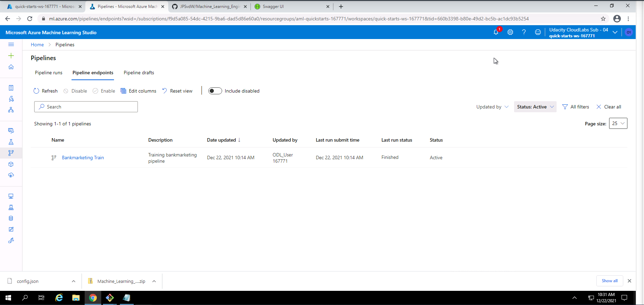Show hidden system tray icons
Screen dimensions: 644x305
(575, 298)
